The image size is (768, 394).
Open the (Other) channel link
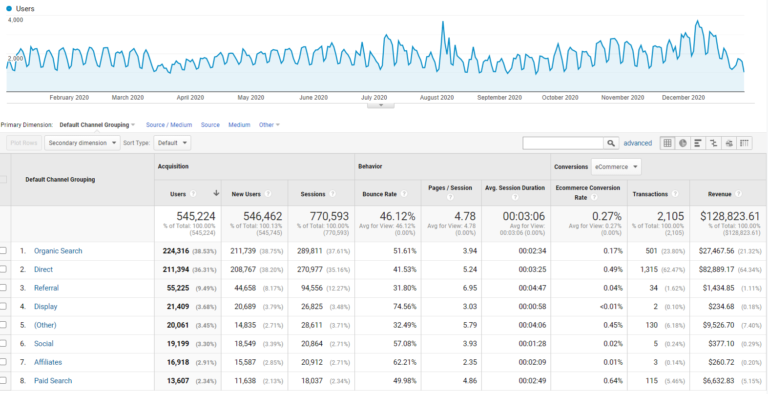click(x=45, y=325)
